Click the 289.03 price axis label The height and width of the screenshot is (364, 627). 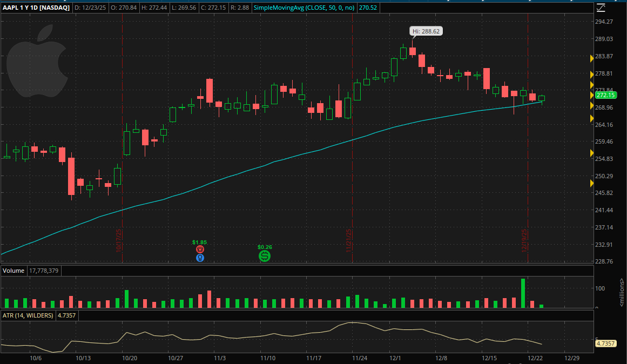pos(604,39)
